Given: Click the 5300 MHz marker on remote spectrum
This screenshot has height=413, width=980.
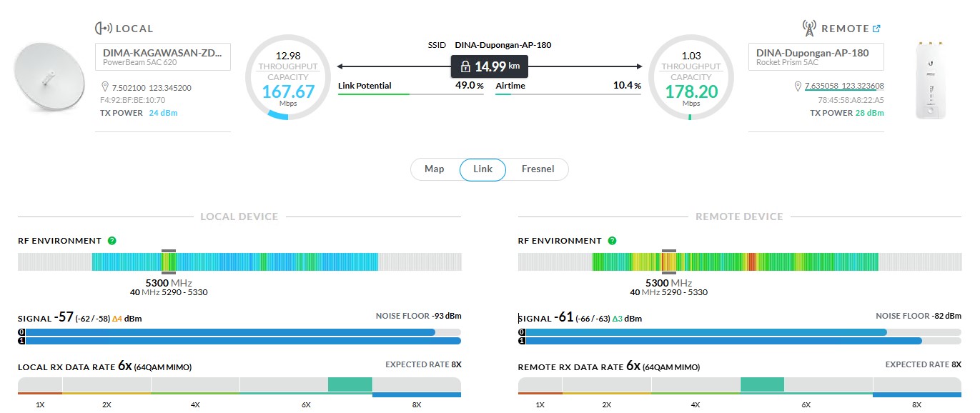Looking at the screenshot, I should point(668,262).
